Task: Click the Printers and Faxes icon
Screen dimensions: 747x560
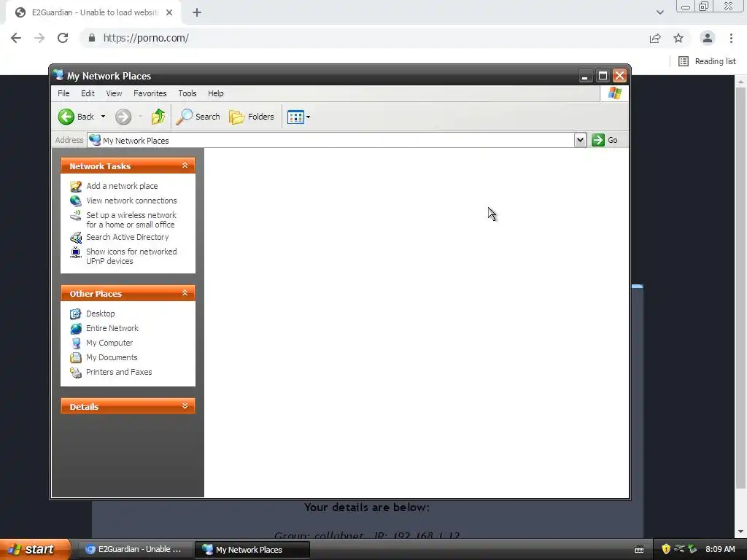Action: (x=76, y=373)
